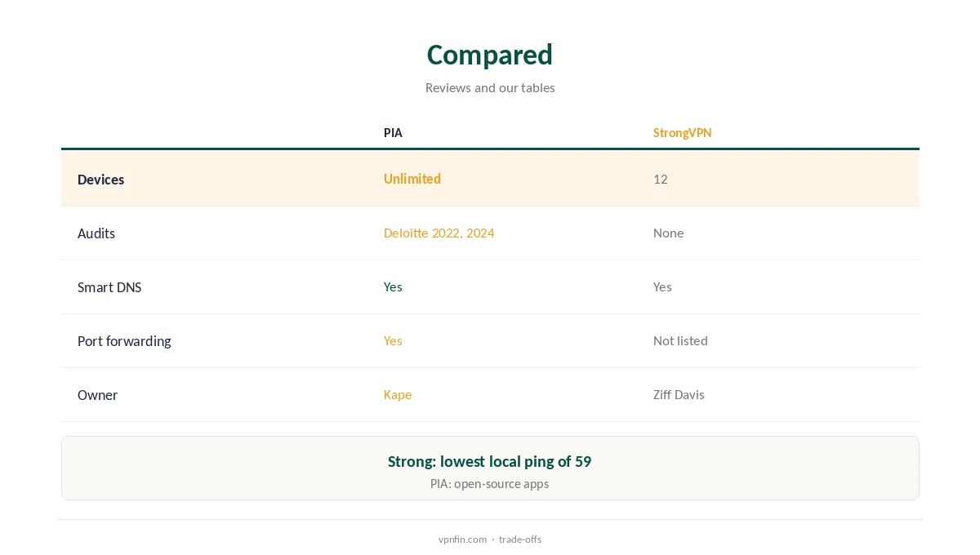Click the Owner row label

tap(97, 395)
